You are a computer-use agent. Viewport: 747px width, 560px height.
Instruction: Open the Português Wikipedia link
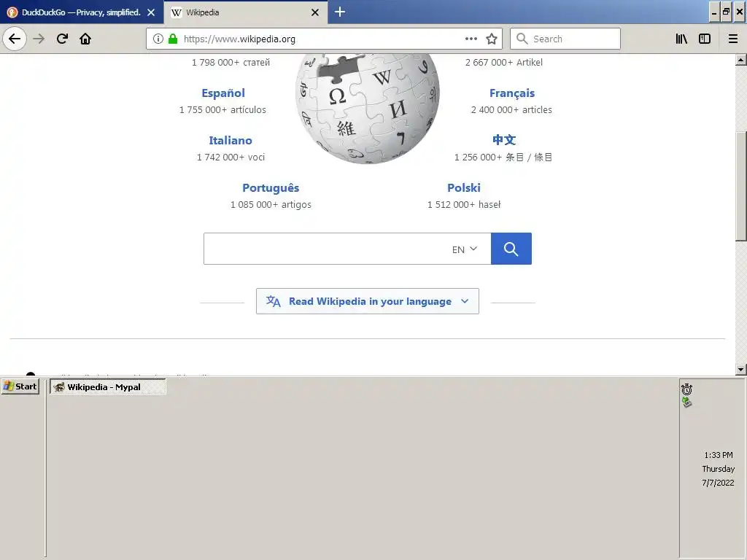point(271,187)
